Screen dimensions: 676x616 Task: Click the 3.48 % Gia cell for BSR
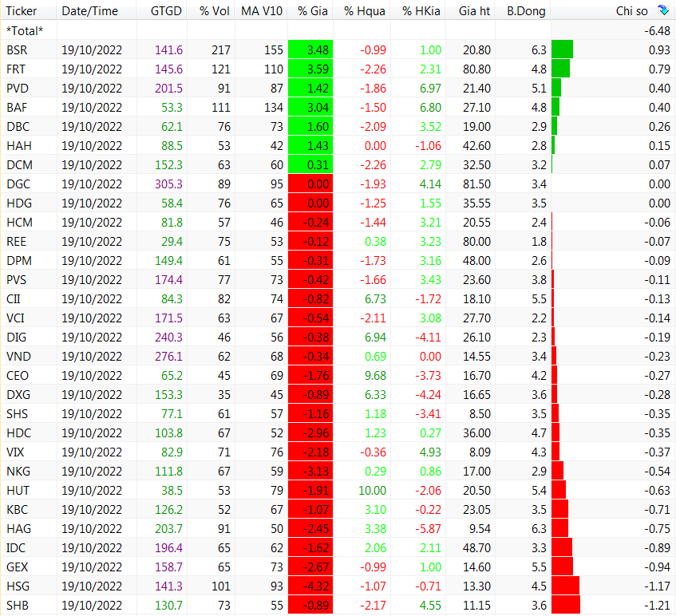tap(310, 50)
